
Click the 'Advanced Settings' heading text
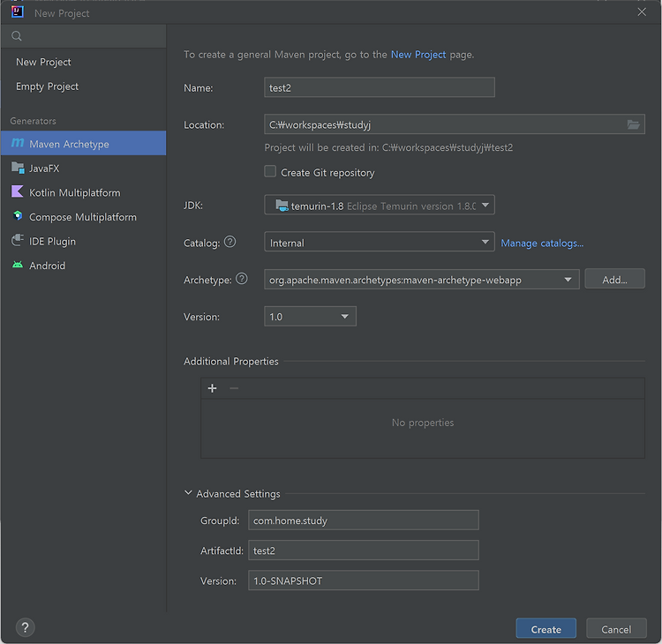pyautogui.click(x=238, y=494)
